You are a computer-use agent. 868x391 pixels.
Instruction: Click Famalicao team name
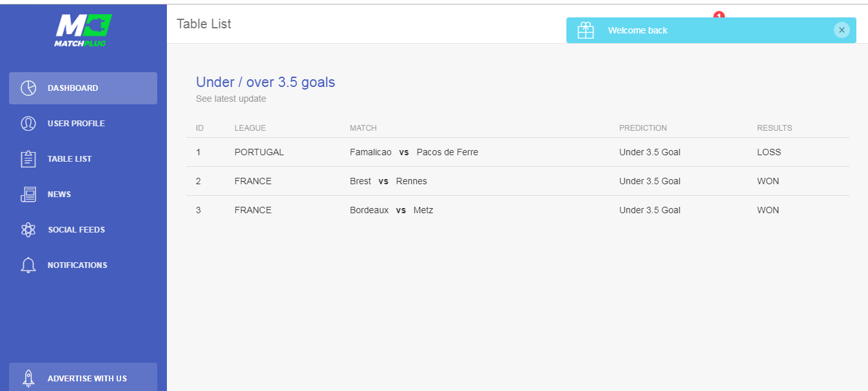point(371,152)
